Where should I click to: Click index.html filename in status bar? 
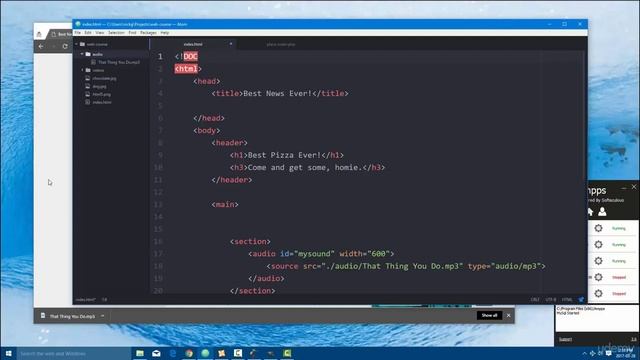[85, 300]
